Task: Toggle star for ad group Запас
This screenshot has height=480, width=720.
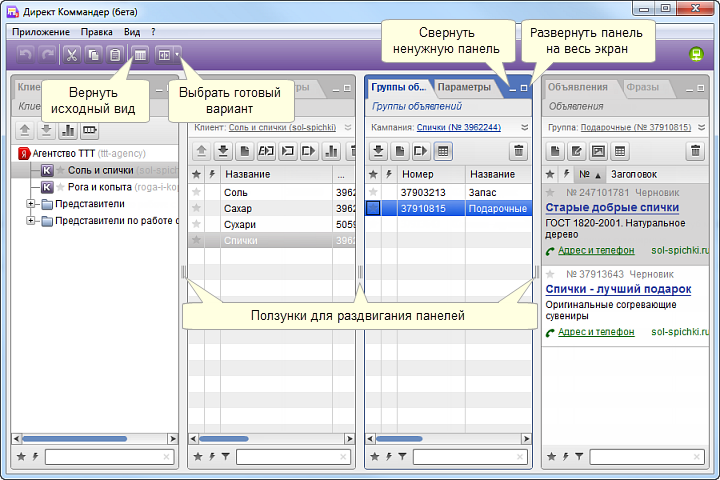Action: click(x=373, y=192)
